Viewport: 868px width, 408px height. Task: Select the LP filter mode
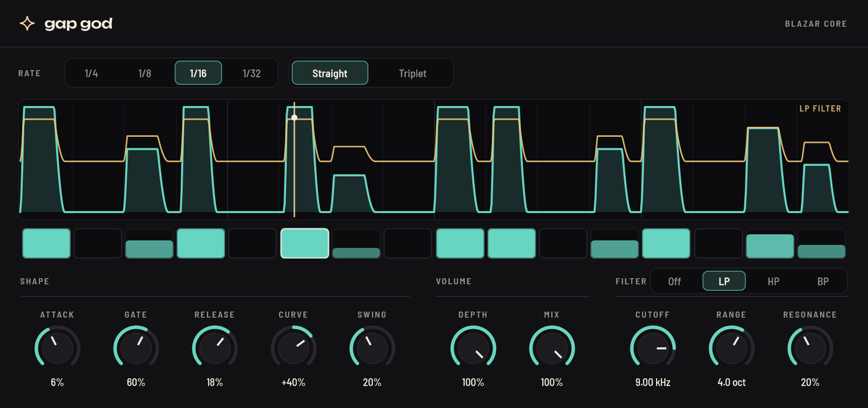724,281
